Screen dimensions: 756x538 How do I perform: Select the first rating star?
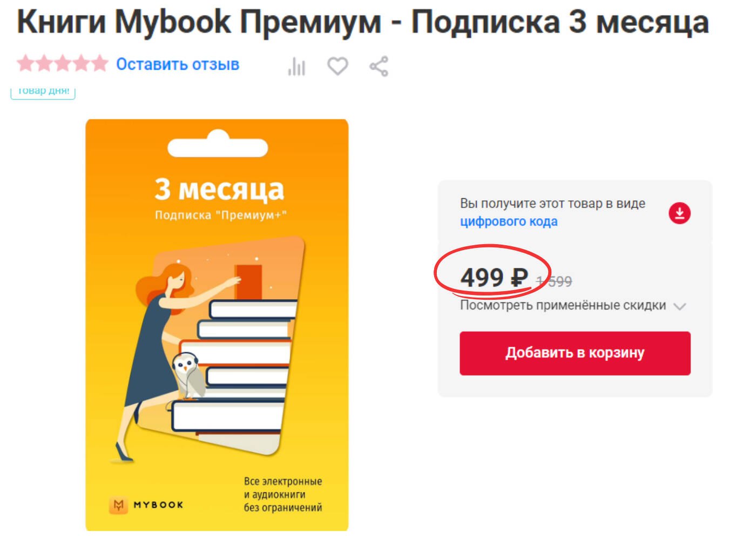point(25,64)
